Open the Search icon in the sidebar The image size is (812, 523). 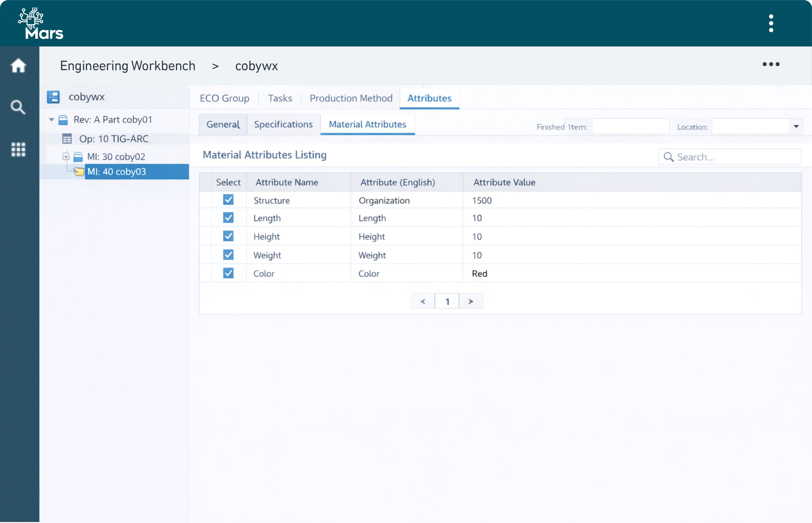tap(18, 107)
